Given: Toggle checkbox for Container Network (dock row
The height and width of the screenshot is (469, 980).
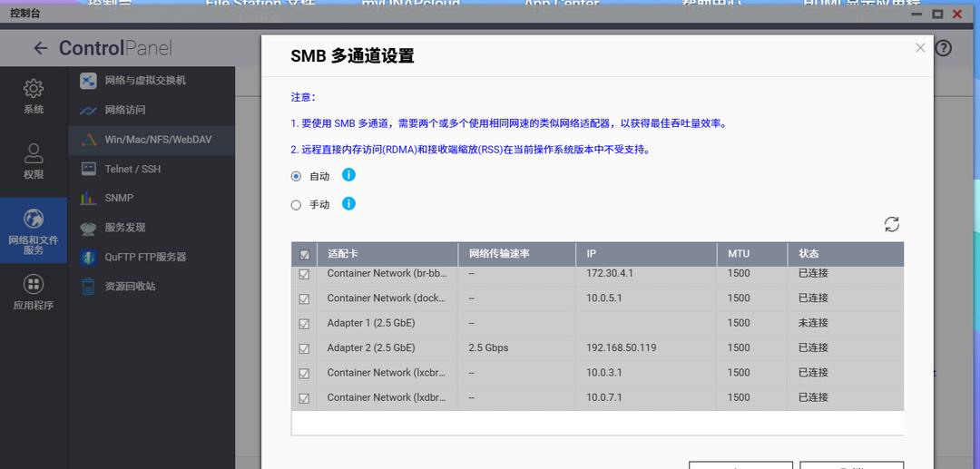Looking at the screenshot, I should tap(304, 298).
